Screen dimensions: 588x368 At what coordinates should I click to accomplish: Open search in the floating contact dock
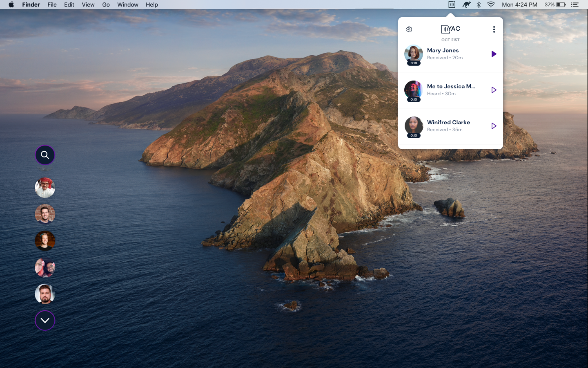coord(45,155)
